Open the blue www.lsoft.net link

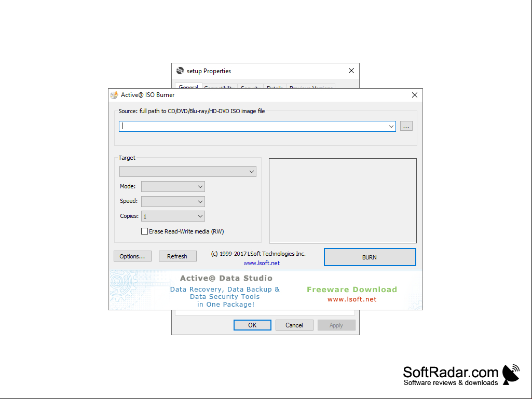point(262,263)
